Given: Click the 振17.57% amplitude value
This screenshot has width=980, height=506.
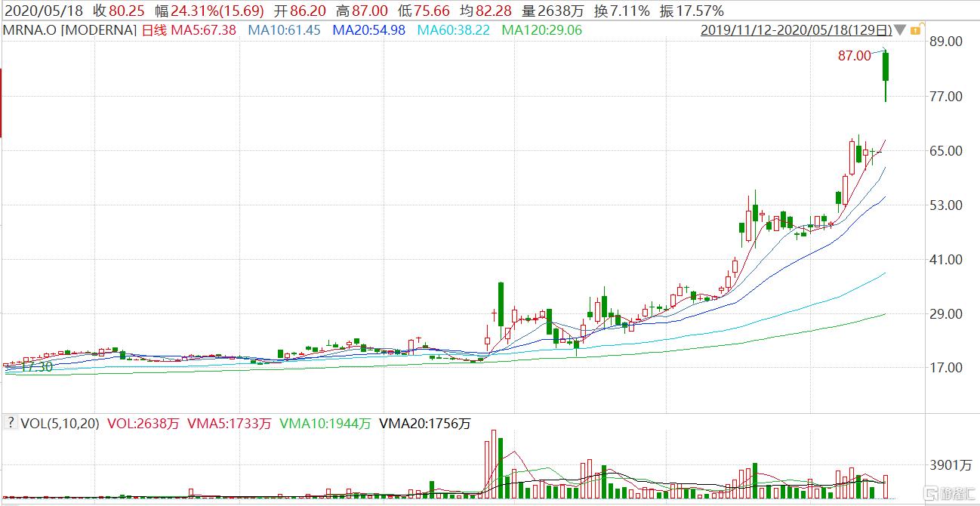Looking at the screenshot, I should click(692, 11).
